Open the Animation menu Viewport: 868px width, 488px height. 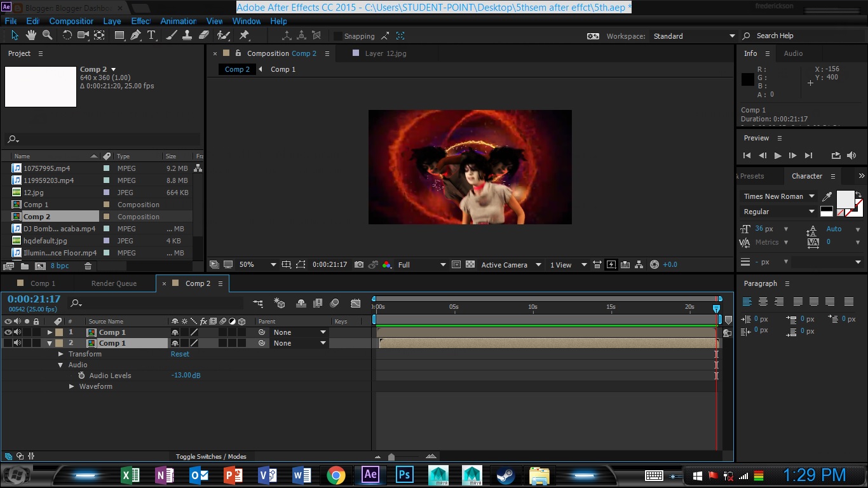pyautogui.click(x=178, y=21)
